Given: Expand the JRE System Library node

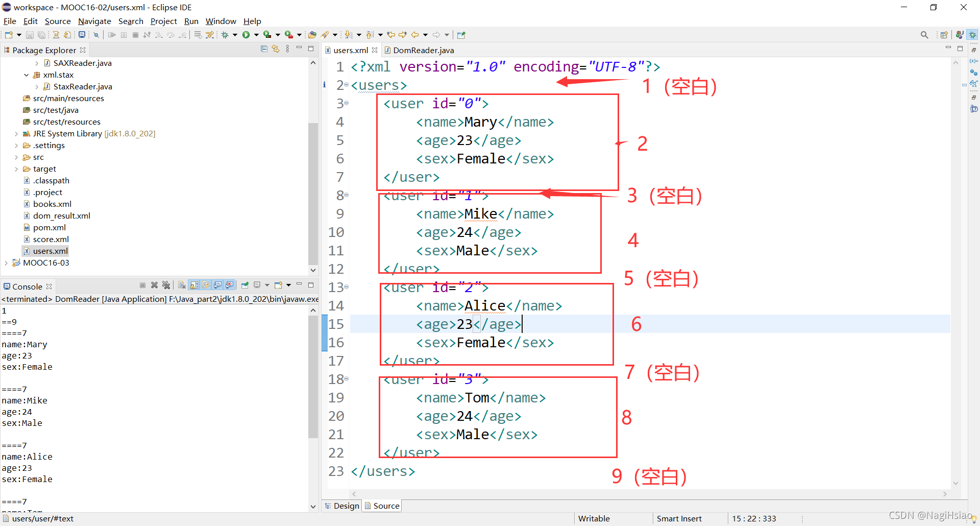Looking at the screenshot, I should 16,134.
